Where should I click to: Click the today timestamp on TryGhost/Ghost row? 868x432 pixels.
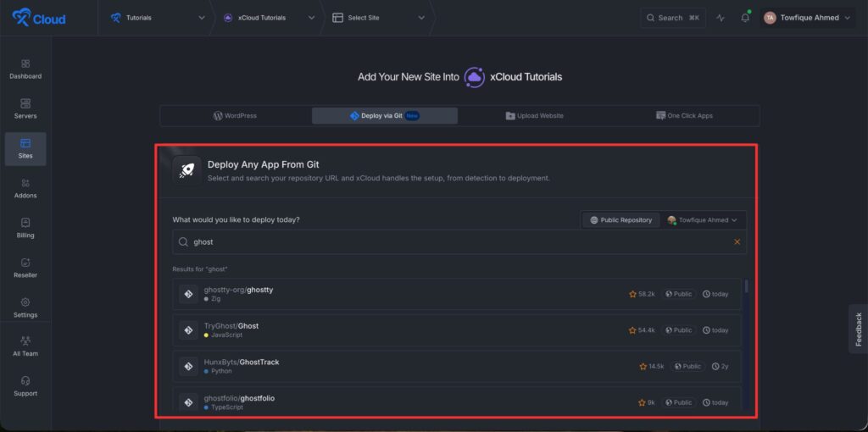pyautogui.click(x=715, y=330)
